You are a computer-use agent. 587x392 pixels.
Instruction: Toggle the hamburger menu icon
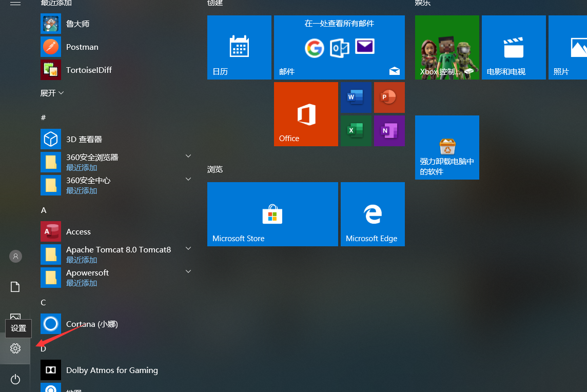(15, 3)
